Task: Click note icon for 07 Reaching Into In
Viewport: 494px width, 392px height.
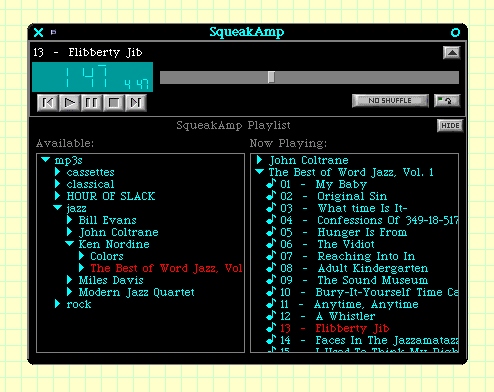Action: [271, 256]
